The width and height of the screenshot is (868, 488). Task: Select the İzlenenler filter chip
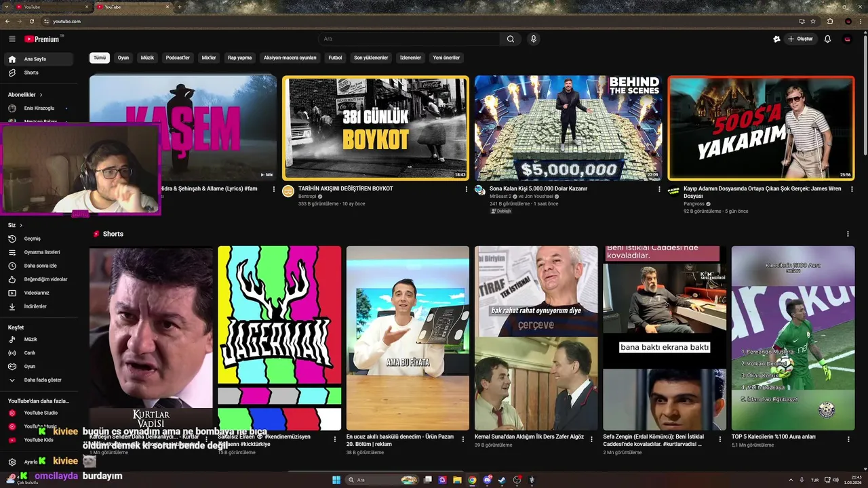coord(410,58)
